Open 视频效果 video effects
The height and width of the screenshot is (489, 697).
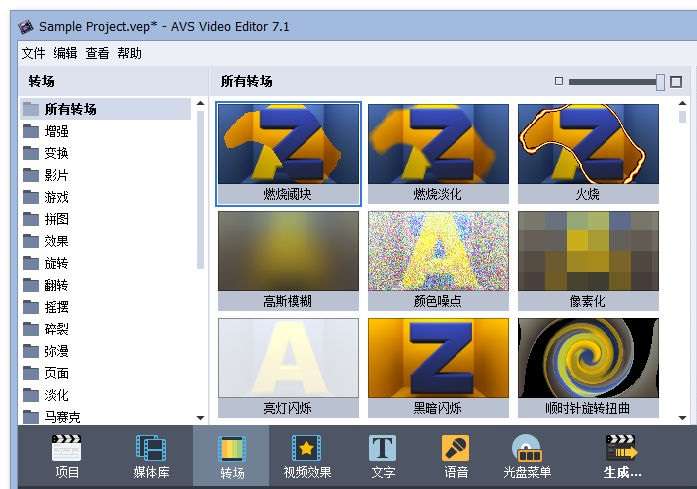[x=307, y=457]
